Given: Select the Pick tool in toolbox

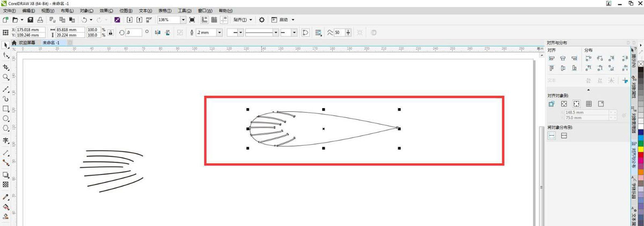Looking at the screenshot, I should coord(5,44).
